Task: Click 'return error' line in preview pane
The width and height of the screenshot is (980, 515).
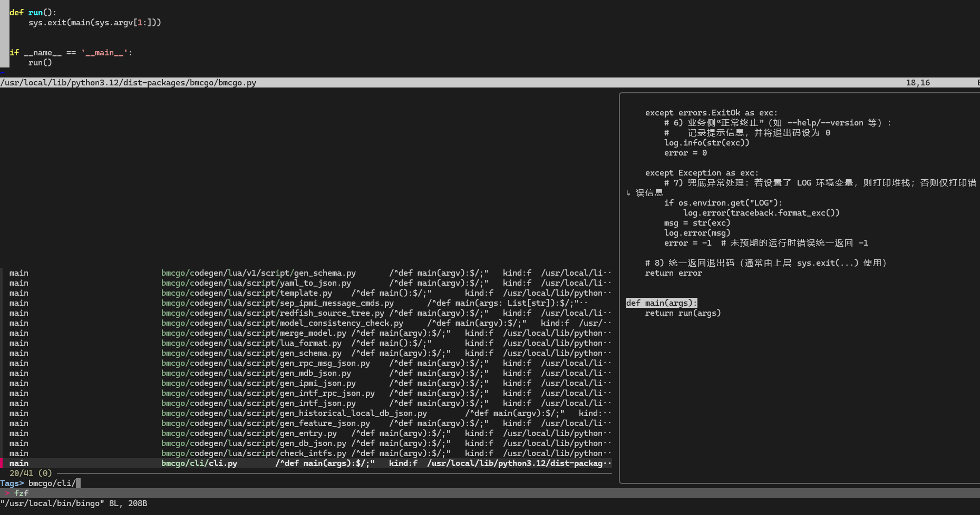Action: (x=673, y=273)
